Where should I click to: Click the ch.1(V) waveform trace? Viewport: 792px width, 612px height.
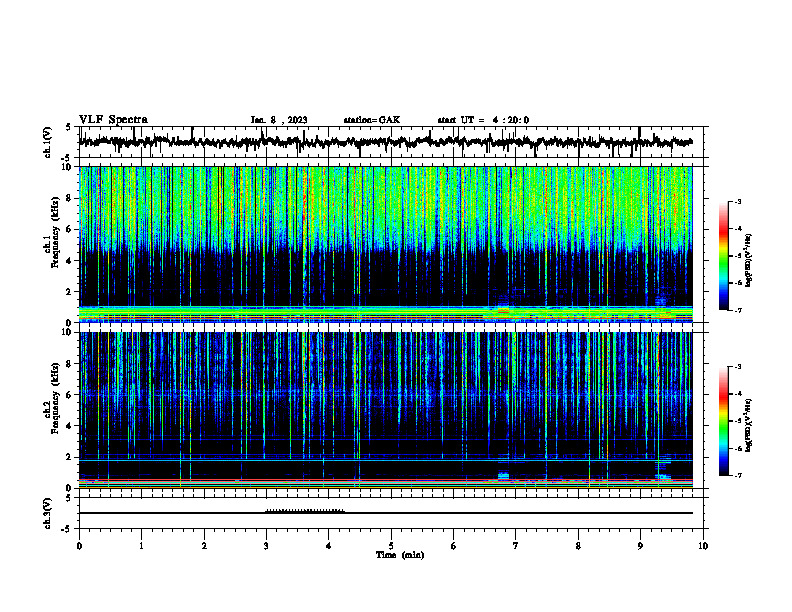(385, 142)
